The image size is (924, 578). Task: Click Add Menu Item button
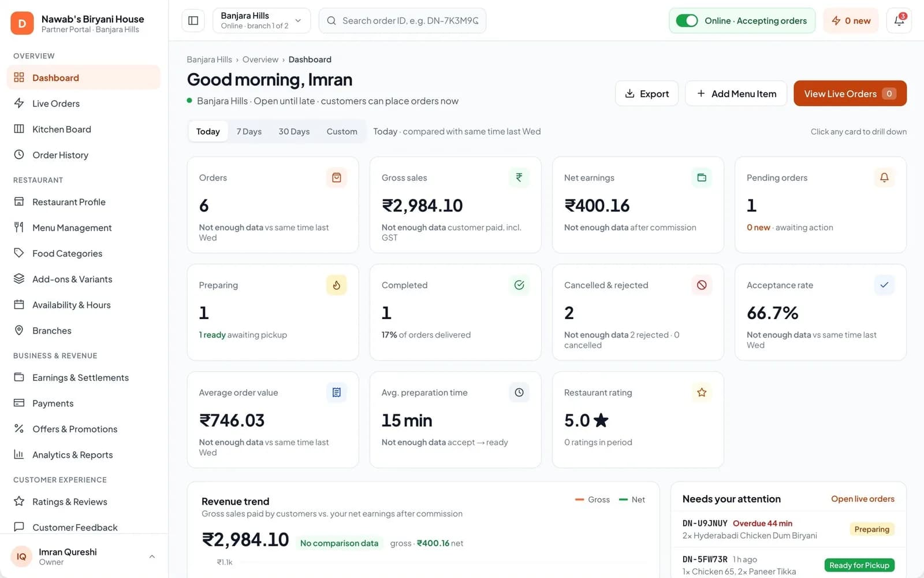(x=736, y=94)
